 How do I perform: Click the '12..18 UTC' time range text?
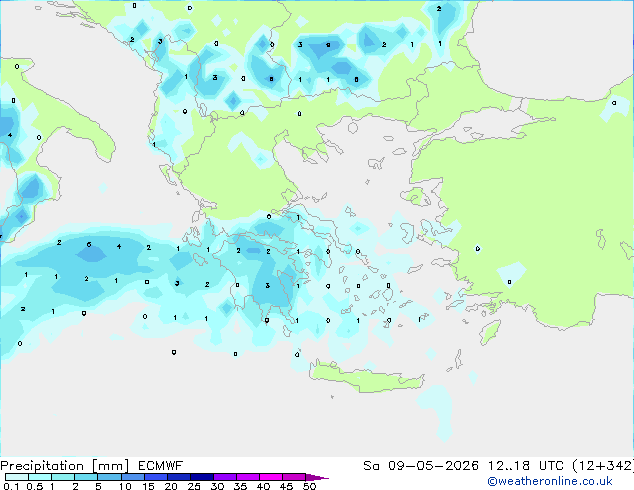coord(525,466)
